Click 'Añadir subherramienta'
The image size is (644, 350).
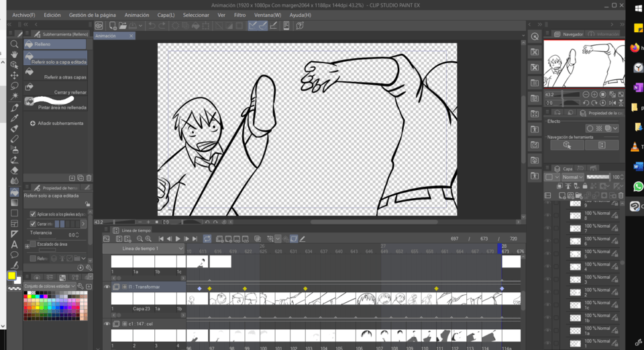click(56, 124)
